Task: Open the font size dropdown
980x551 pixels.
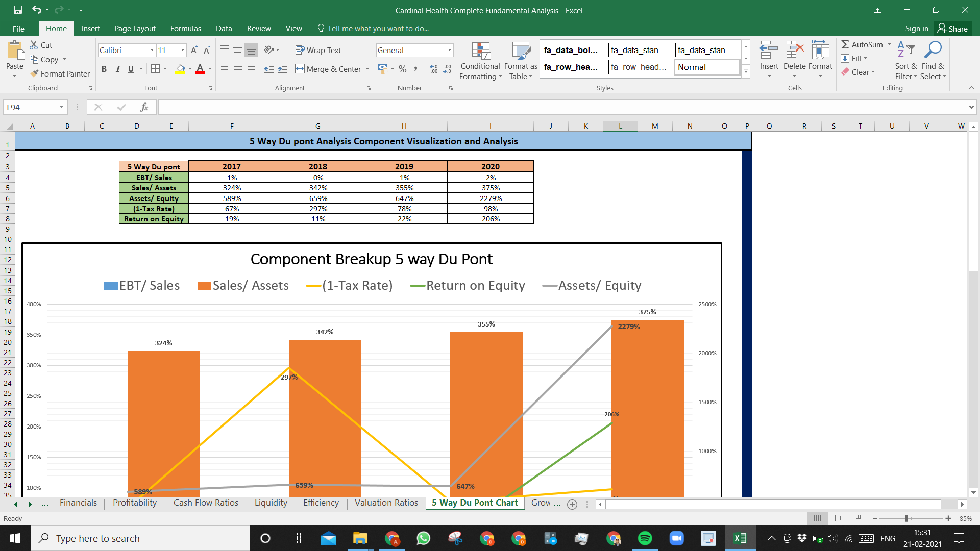Action: [182, 50]
